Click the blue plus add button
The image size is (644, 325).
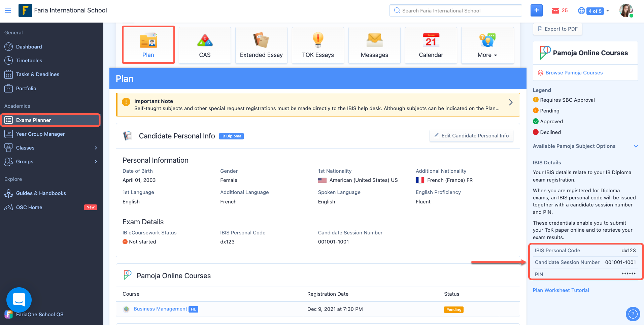537,10
